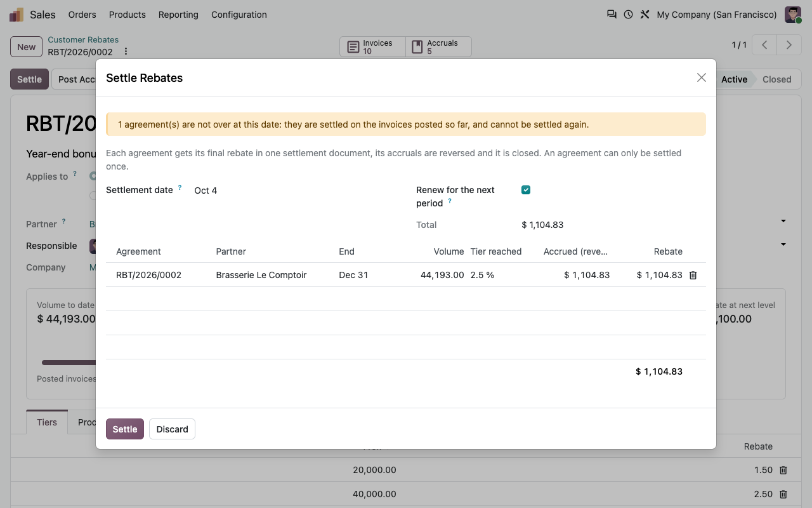Go to previous record arrow
Screen dimensions: 812x508
click(765, 45)
